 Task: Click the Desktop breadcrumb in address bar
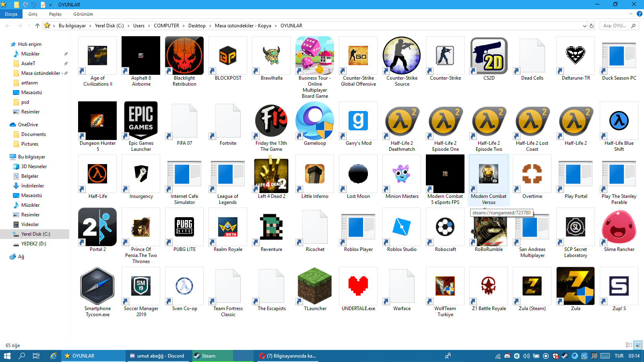(x=197, y=26)
